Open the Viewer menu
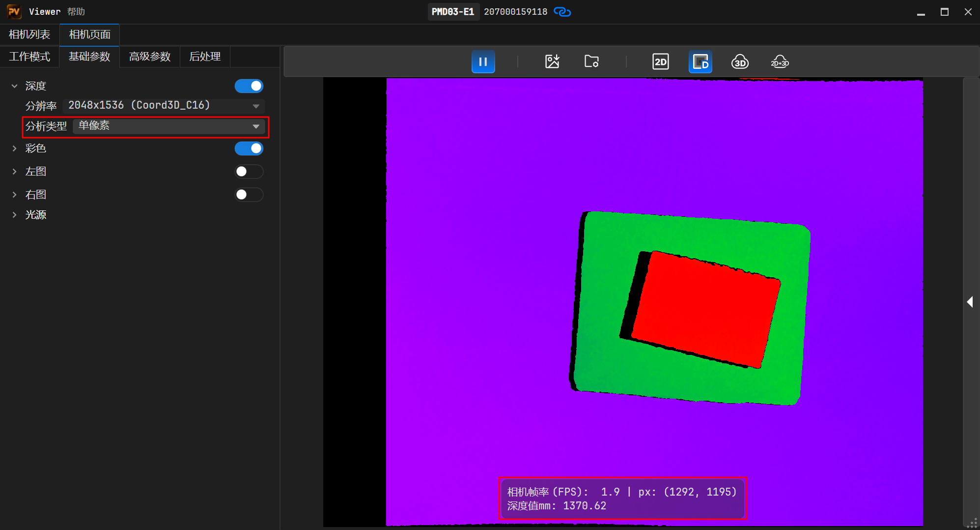Image resolution: width=980 pixels, height=530 pixels. point(45,11)
